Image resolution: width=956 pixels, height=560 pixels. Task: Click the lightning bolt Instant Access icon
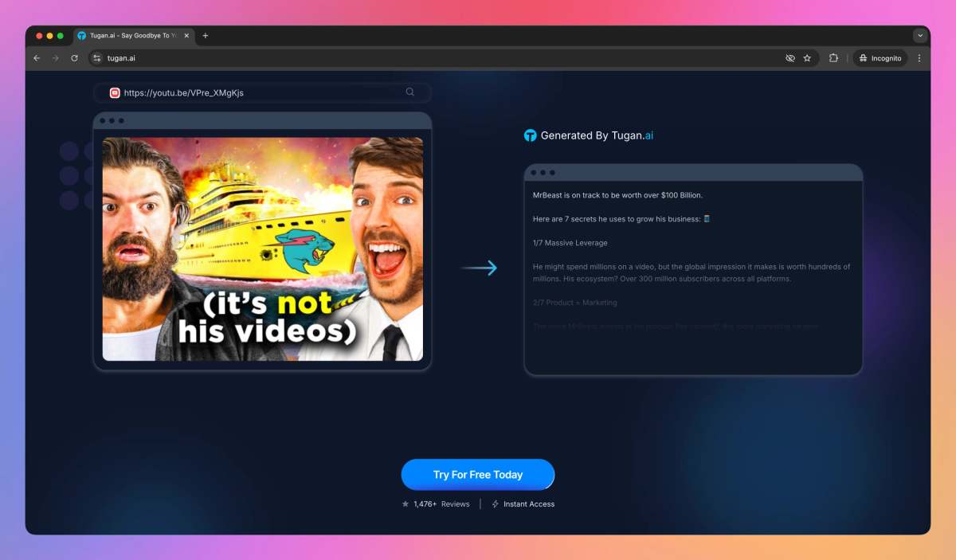coord(496,504)
